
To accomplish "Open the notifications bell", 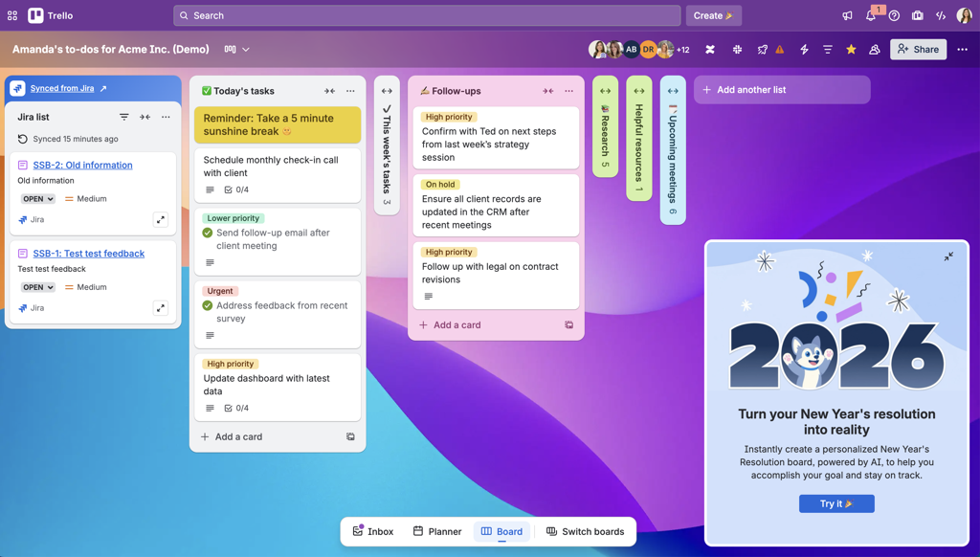I will [871, 15].
